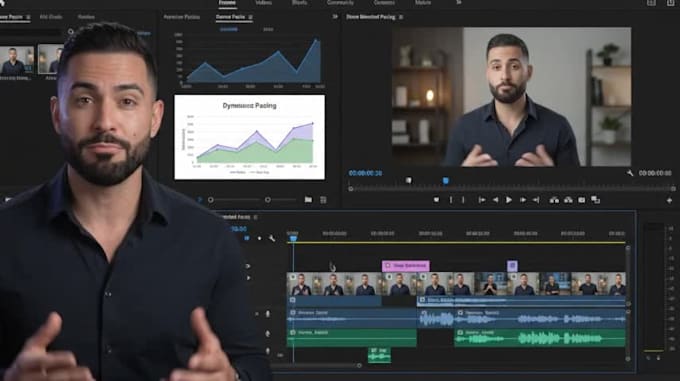This screenshot has width=680, height=381.
Task: Click the right solo button under audio meters
Action: (x=658, y=358)
